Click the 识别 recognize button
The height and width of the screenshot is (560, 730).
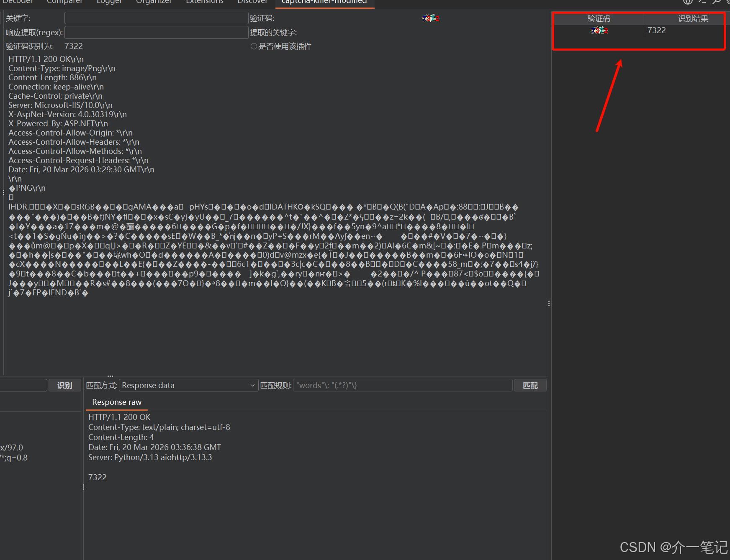(65, 385)
